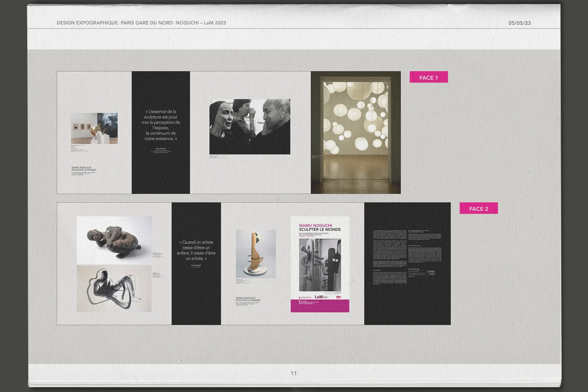Select the crouching figure sculpture image
588x392 pixels.
pyautogui.click(x=114, y=240)
